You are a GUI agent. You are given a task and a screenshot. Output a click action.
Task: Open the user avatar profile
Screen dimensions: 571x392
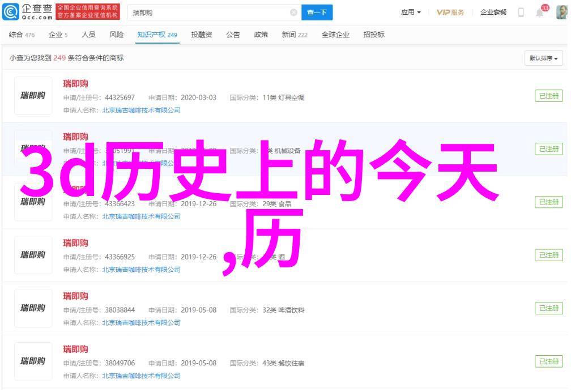coord(561,12)
